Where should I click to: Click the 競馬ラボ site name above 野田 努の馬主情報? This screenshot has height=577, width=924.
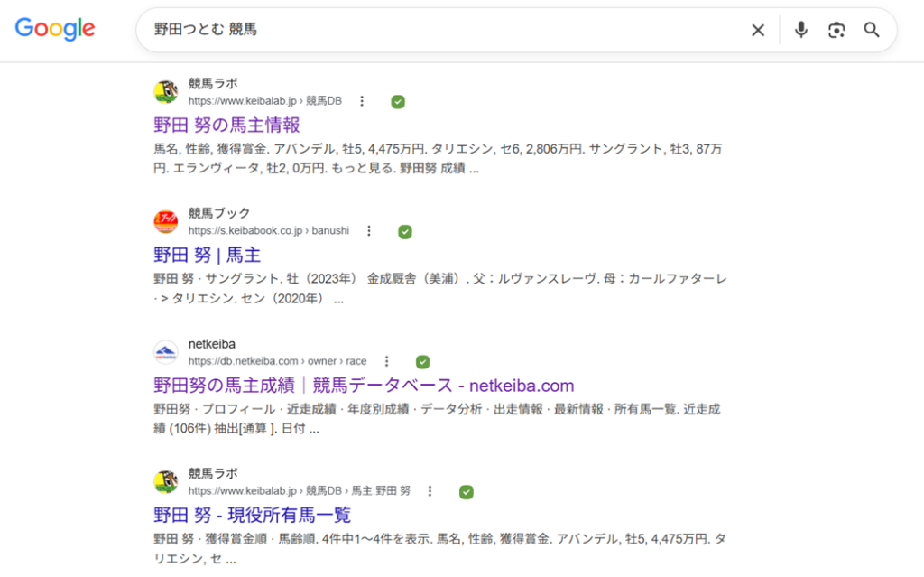(x=213, y=83)
